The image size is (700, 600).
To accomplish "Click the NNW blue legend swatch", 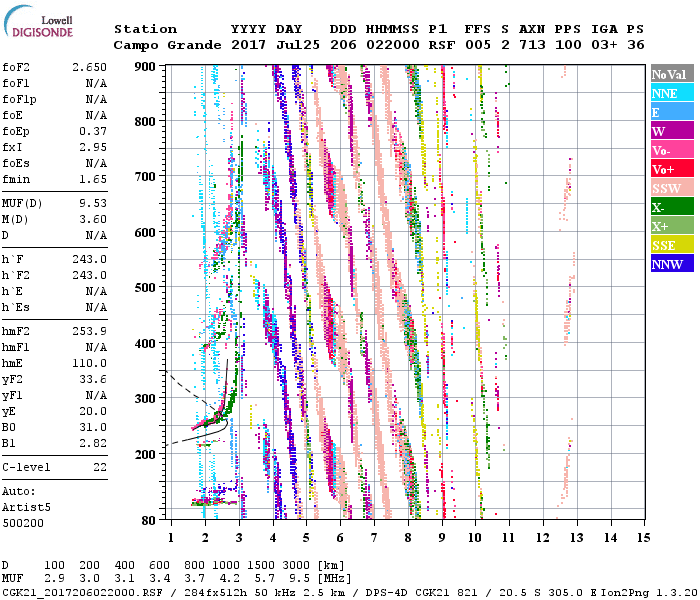I will (670, 265).
